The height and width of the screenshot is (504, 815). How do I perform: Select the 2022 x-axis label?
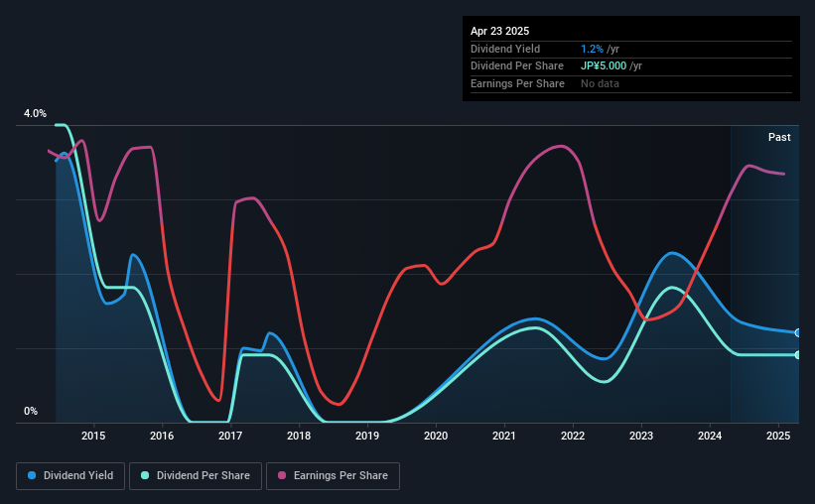click(573, 436)
